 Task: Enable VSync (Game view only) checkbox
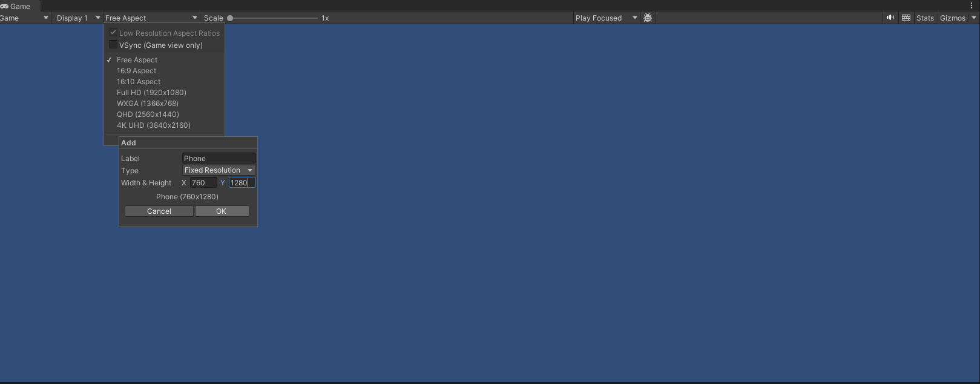(x=113, y=45)
